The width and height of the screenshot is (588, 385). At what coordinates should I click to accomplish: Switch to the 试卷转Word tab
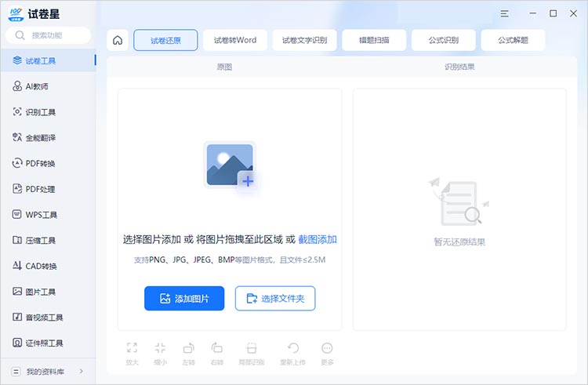(235, 40)
